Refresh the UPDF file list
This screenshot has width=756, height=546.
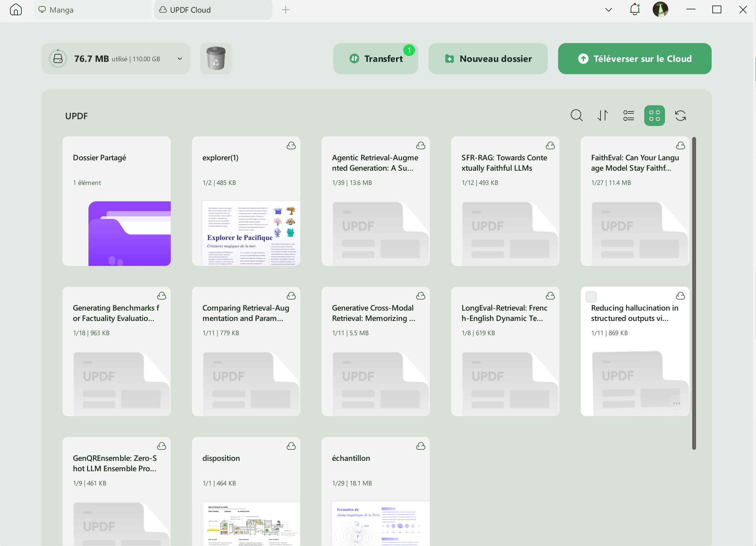coord(680,115)
